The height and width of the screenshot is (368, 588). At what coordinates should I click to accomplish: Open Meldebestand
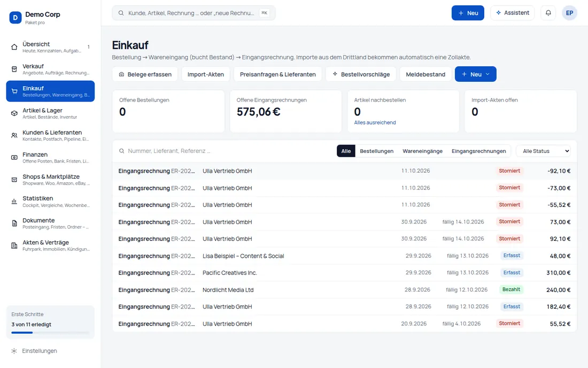point(425,74)
